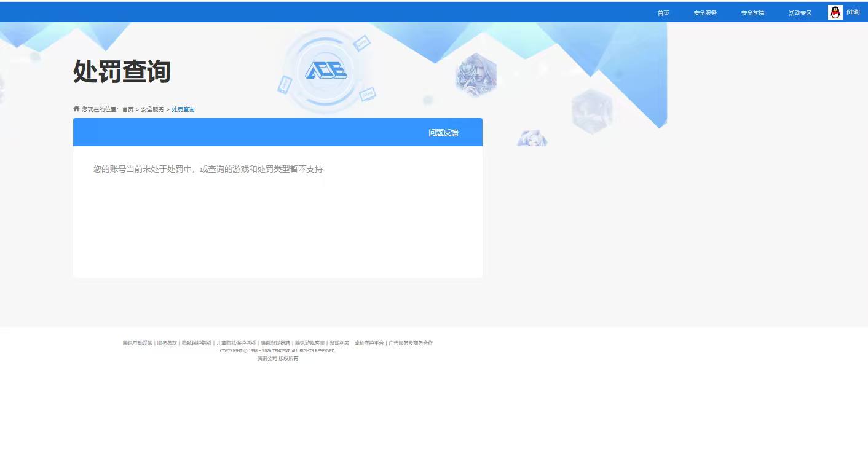This screenshot has width=868, height=464.
Task: Follow the 安全服务 breadcrumb link
Action: [152, 109]
